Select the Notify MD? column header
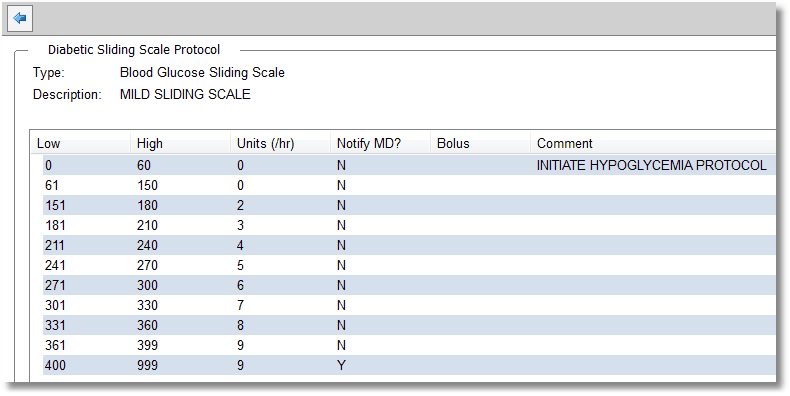The image size is (790, 396). coord(380,144)
